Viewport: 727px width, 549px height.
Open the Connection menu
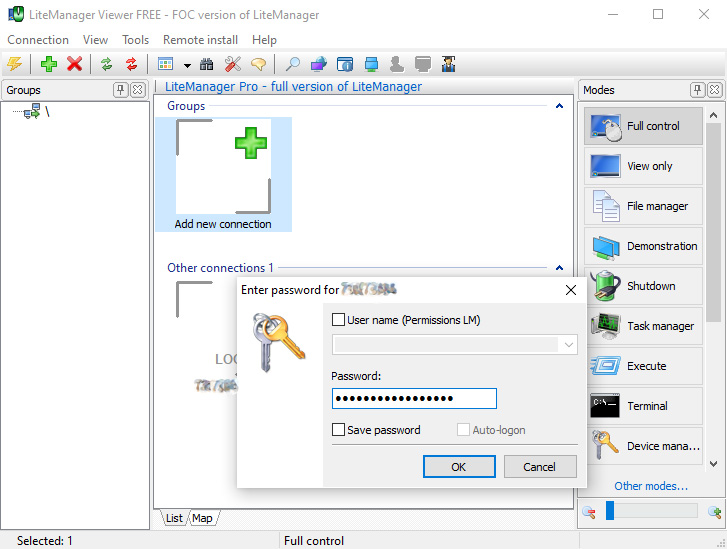click(x=38, y=40)
